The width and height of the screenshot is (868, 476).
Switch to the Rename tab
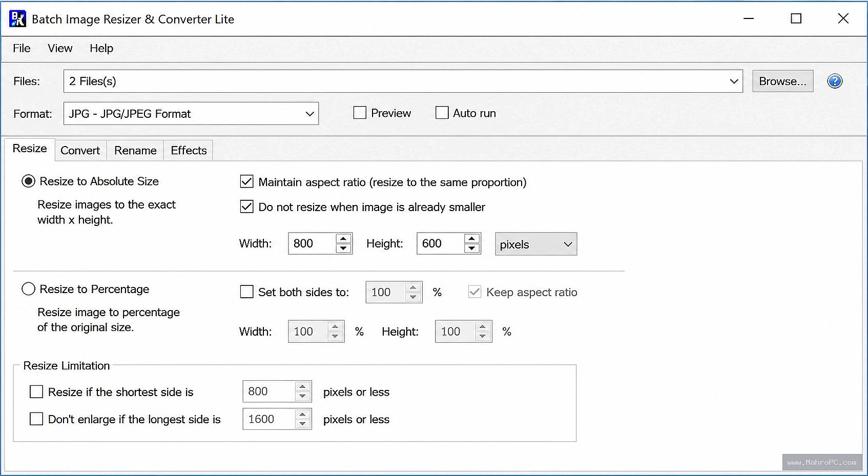tap(135, 151)
